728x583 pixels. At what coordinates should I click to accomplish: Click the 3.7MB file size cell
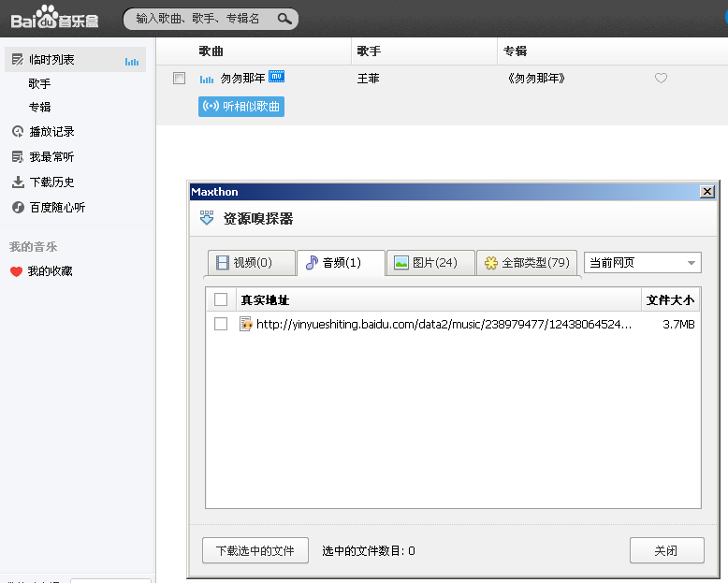click(x=678, y=324)
